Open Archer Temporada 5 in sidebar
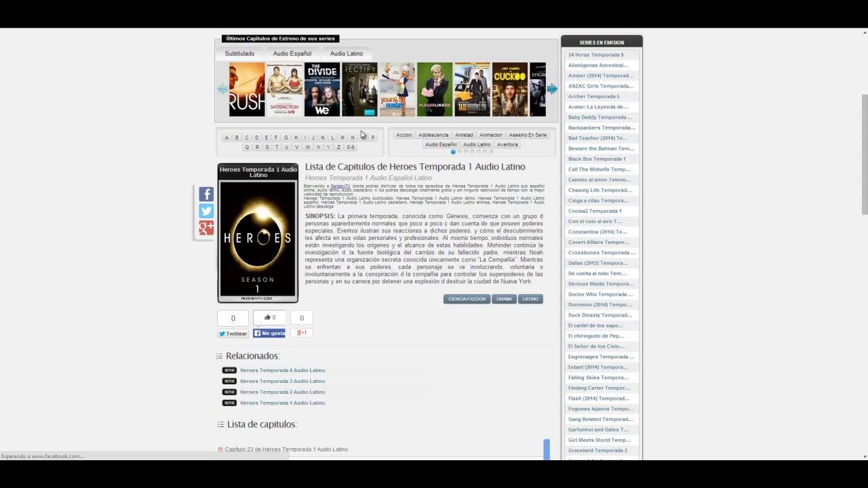Image resolution: width=868 pixels, height=488 pixels. tap(593, 96)
